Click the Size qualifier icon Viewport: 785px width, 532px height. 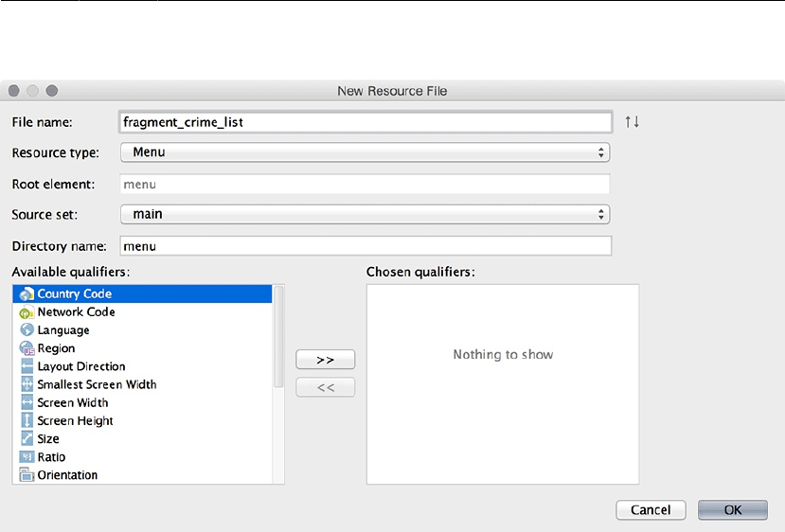coord(27,438)
